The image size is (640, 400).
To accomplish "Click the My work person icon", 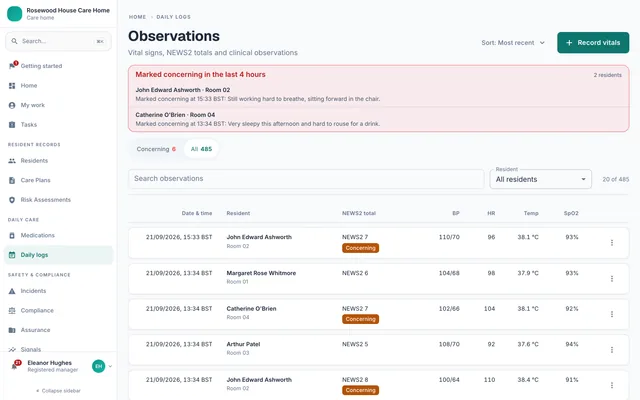I will coord(12,105).
